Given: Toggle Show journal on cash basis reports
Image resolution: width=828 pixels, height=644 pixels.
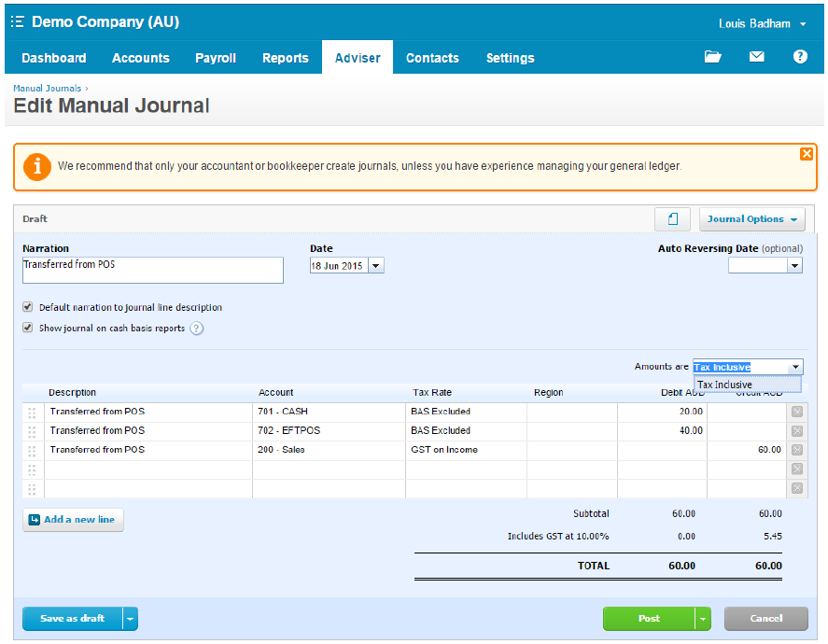Looking at the screenshot, I should [x=27, y=328].
